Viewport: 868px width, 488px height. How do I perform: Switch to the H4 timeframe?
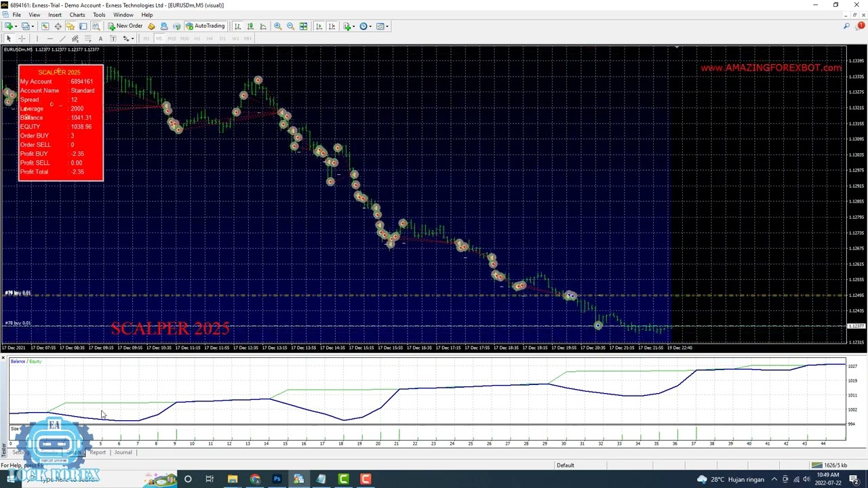click(x=210, y=38)
